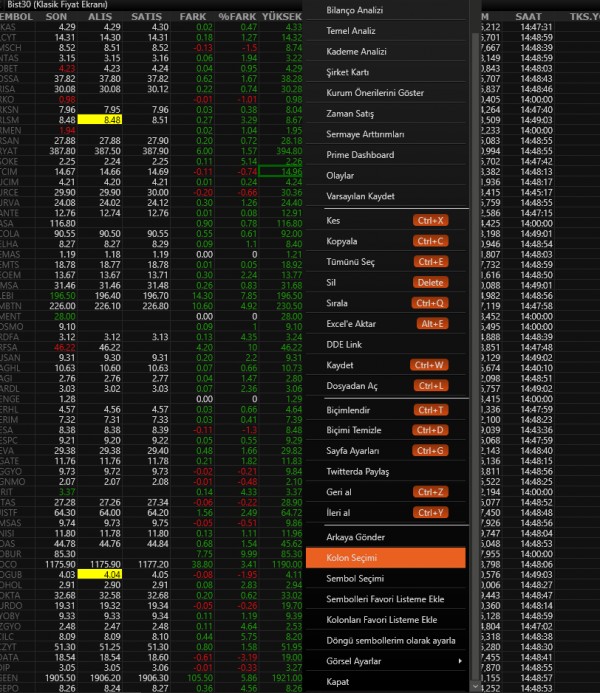Choose Kurum Önerilerini Göster
This screenshot has width=600, height=693.
click(x=385, y=93)
